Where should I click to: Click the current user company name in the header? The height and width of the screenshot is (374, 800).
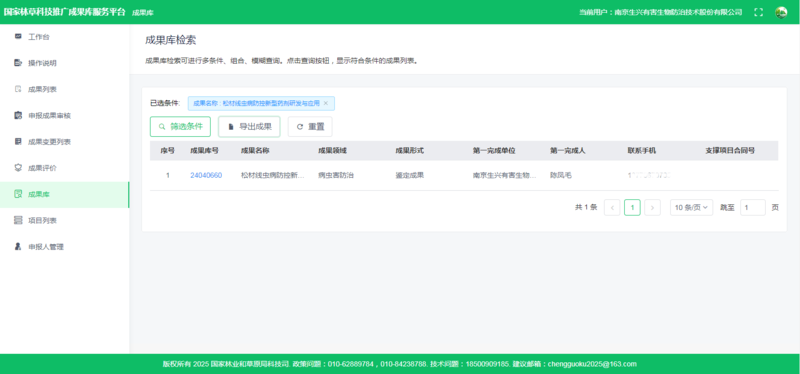pos(678,12)
